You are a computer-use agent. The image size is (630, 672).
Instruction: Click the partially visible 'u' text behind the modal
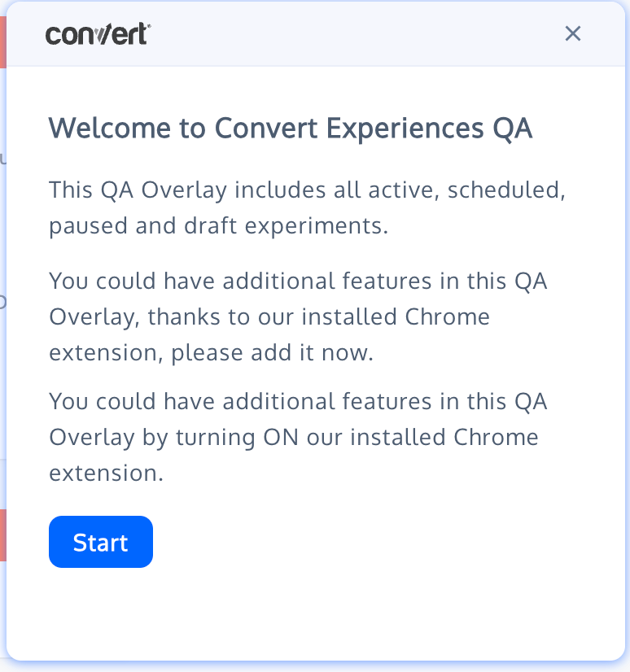tap(4, 157)
